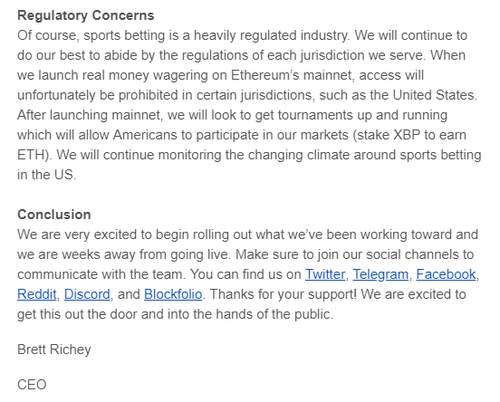Open the Discord link
Screen dimensions: 500x402
point(87,294)
